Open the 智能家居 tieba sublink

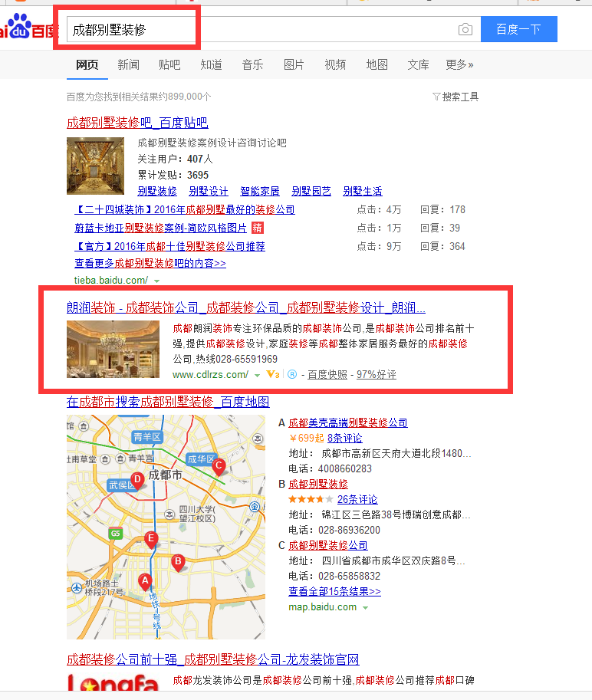260,191
